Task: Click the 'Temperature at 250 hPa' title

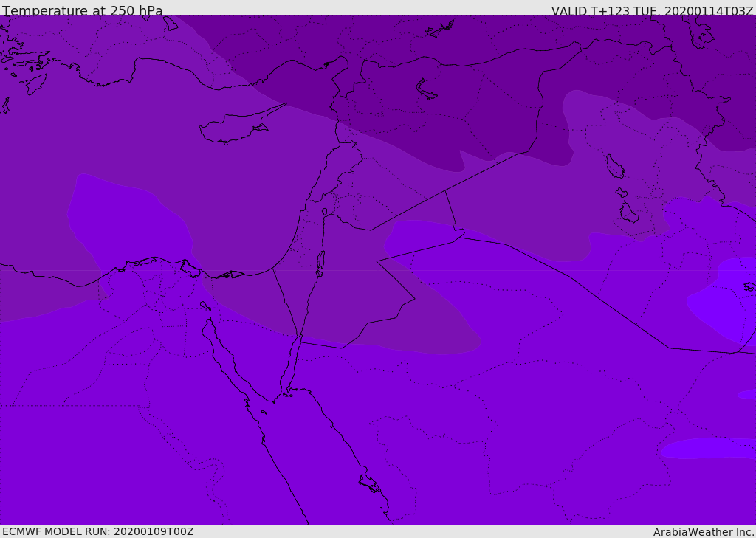Action: [x=83, y=10]
